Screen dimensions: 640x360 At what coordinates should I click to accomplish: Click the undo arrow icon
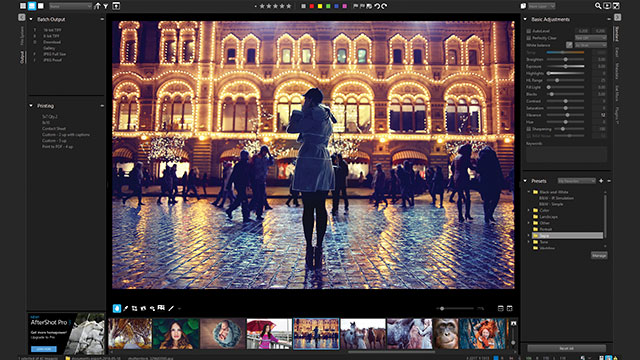click(x=377, y=6)
